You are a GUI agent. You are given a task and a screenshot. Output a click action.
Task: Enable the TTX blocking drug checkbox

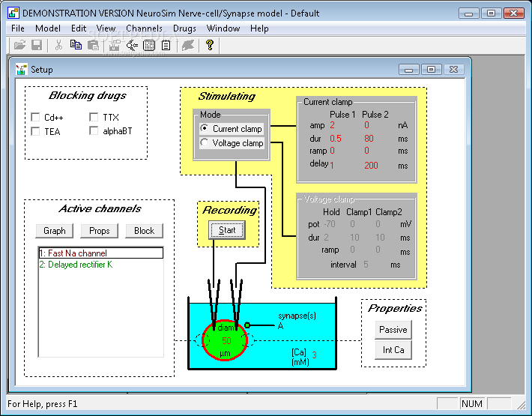coord(94,117)
